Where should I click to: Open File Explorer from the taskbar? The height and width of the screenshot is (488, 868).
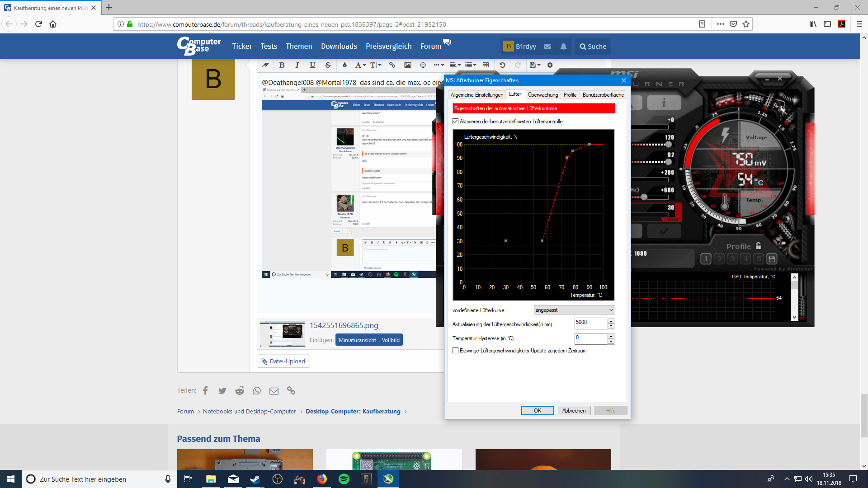coord(211,479)
